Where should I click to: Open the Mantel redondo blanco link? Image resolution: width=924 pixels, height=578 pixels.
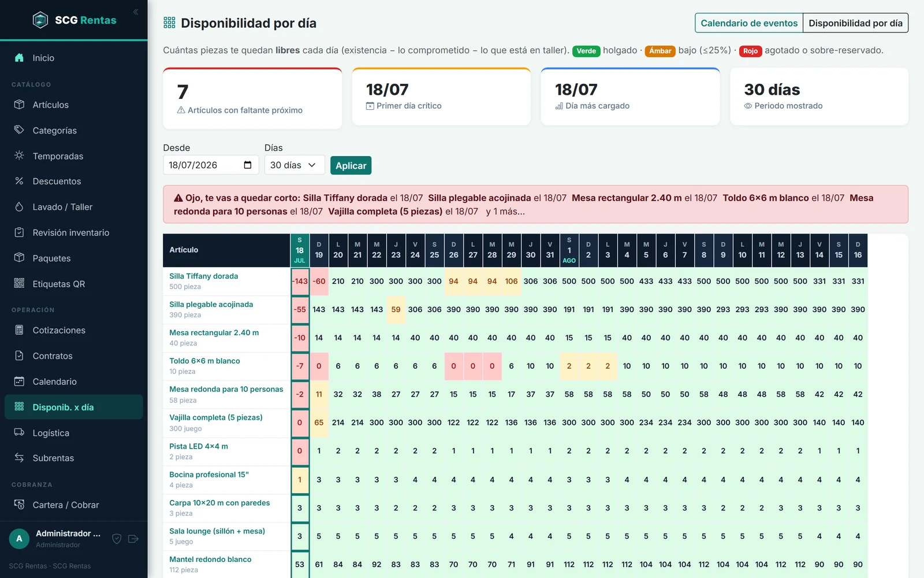tap(210, 560)
